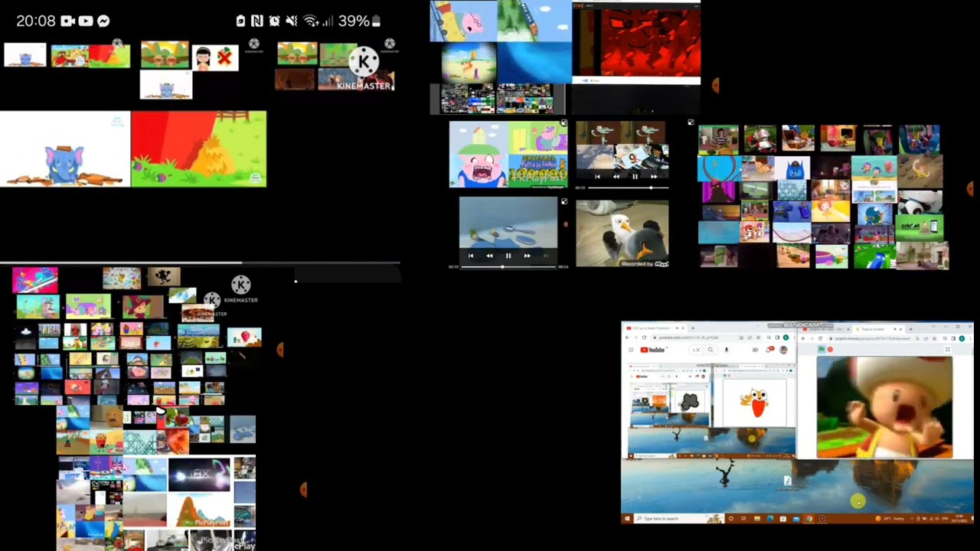
Task: Rewind the spoon video player
Action: [x=490, y=256]
